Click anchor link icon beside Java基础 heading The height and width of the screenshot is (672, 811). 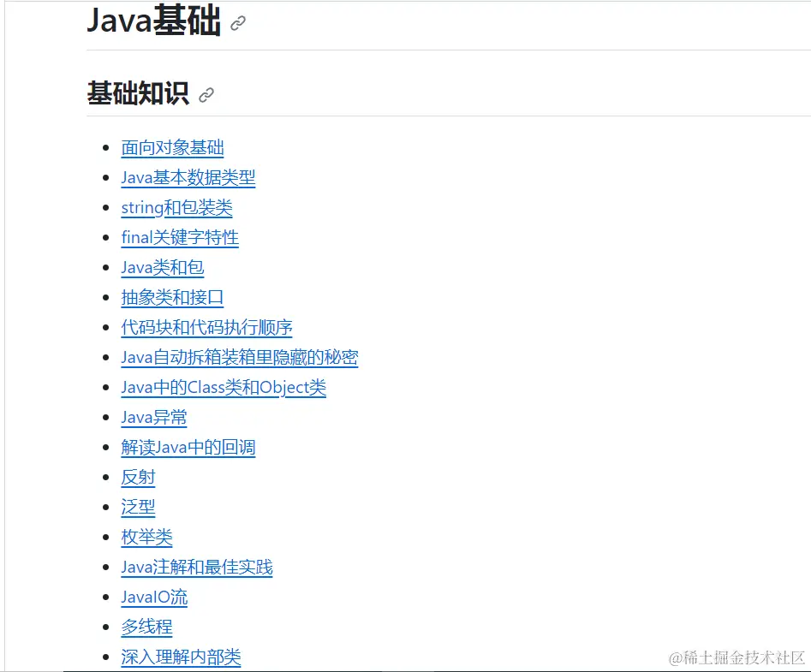pyautogui.click(x=238, y=23)
